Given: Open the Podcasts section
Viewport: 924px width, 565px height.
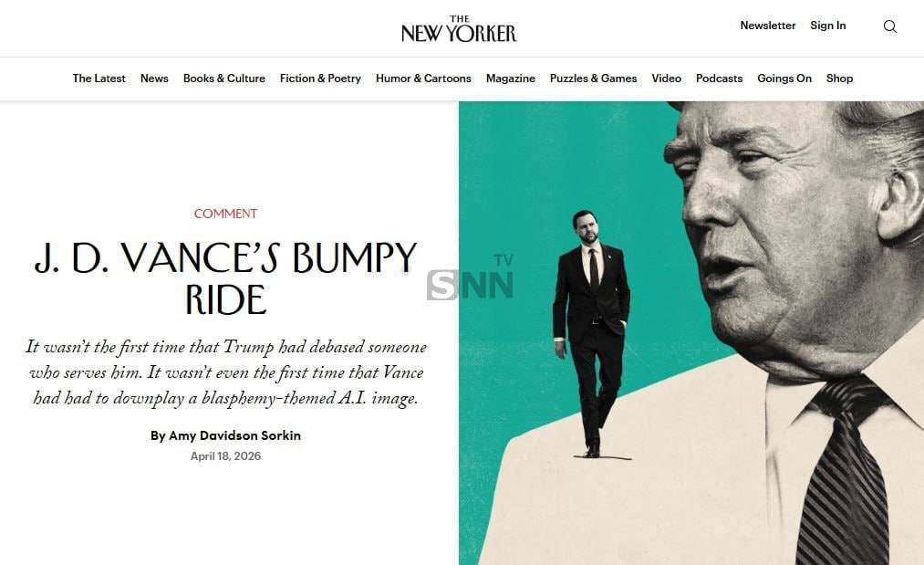Looking at the screenshot, I should click(720, 78).
